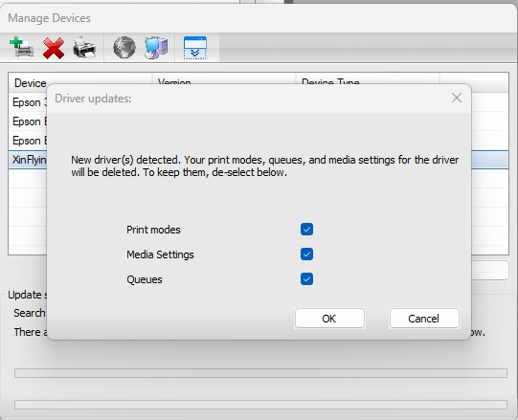Click the window with down-arrows toolbar icon
518x420 pixels.
[x=195, y=48]
